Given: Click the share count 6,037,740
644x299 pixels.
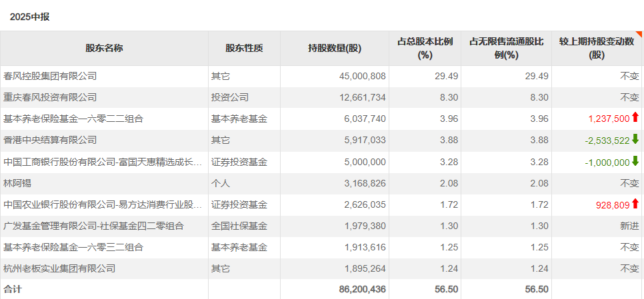Looking at the screenshot, I should click(365, 119).
